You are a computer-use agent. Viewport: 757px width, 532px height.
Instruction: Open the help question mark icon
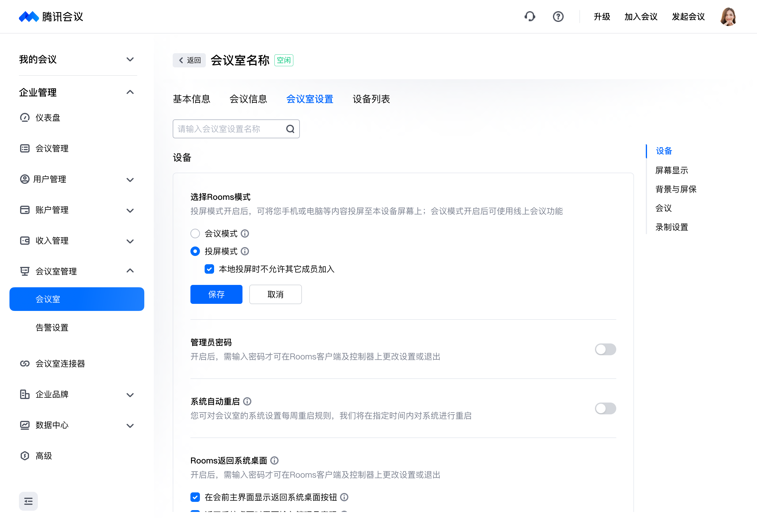[558, 17]
